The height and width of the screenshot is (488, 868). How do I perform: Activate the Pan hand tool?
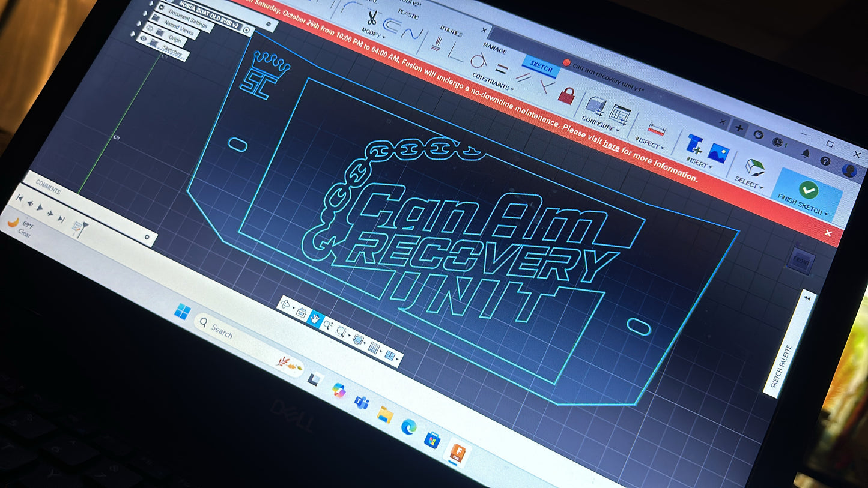coord(314,319)
